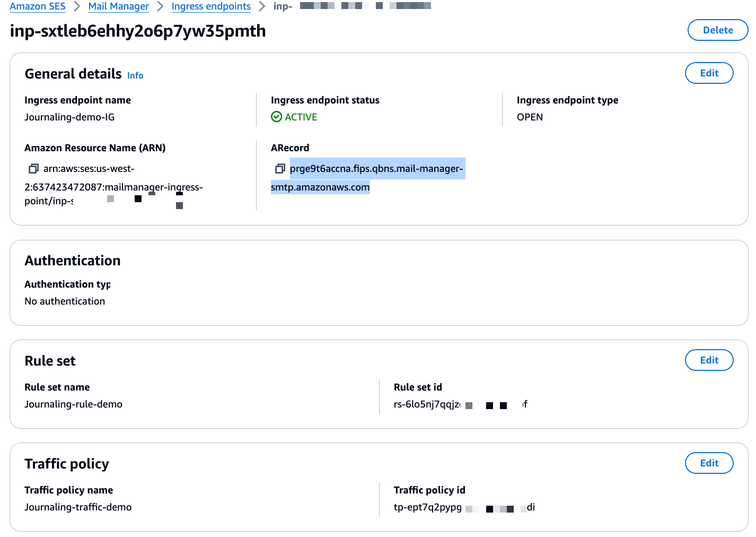Screen dimensions: 756x537
Task: Edit the Traffic policy settings
Action: click(x=709, y=463)
